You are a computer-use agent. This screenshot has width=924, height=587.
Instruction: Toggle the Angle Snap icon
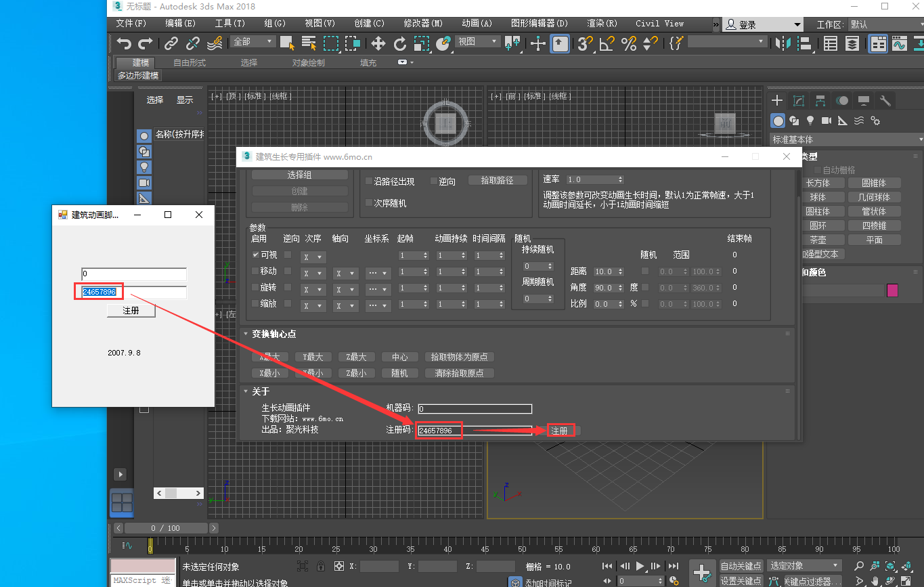point(607,43)
